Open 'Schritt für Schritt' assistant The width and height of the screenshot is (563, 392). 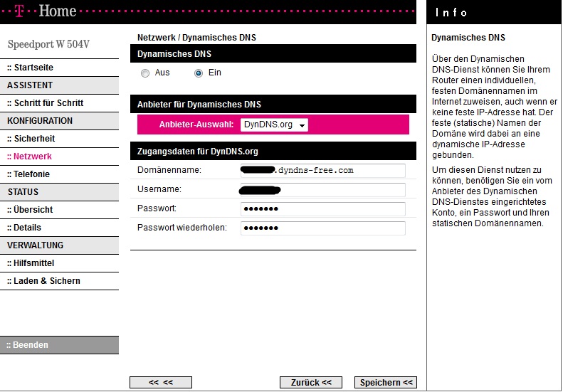click(46, 103)
